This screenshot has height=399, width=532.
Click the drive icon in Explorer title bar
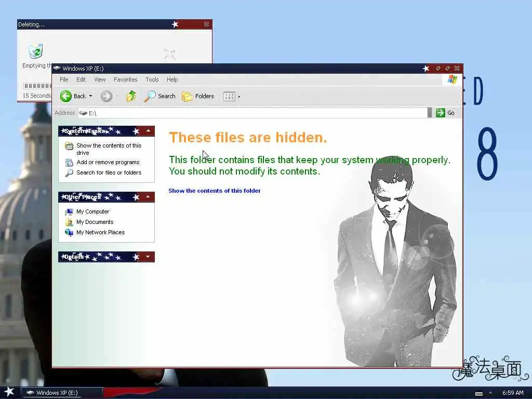tap(57, 68)
